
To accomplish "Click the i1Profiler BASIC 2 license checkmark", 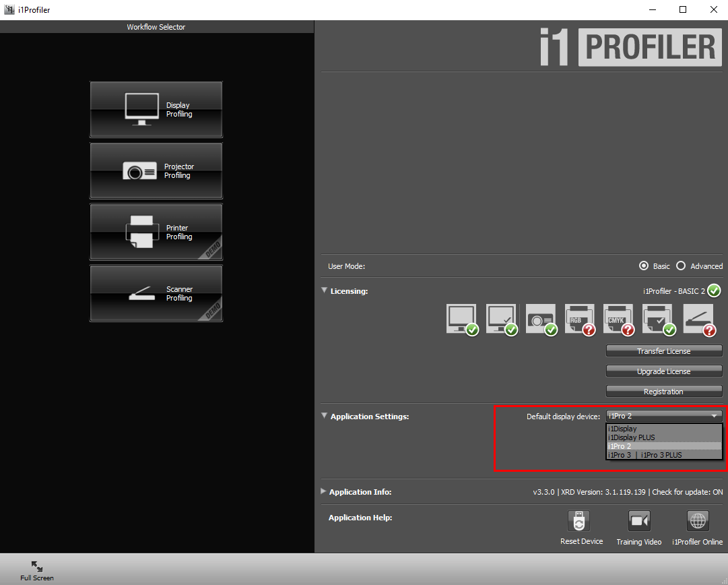I will pos(714,291).
